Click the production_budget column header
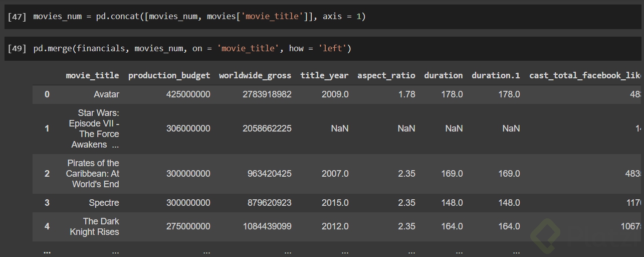Image resolution: width=644 pixels, height=257 pixels. [169, 75]
